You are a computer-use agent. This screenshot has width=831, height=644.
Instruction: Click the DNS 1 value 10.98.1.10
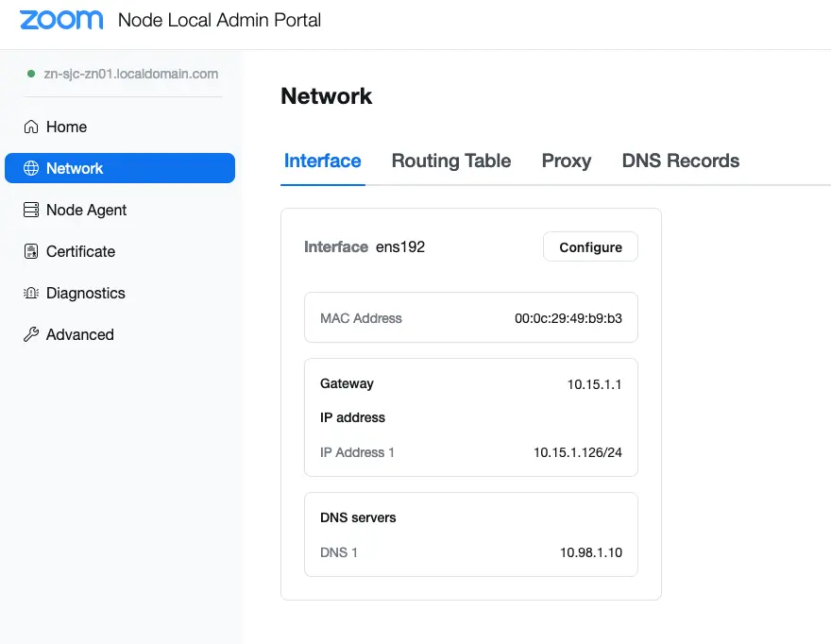tap(590, 552)
